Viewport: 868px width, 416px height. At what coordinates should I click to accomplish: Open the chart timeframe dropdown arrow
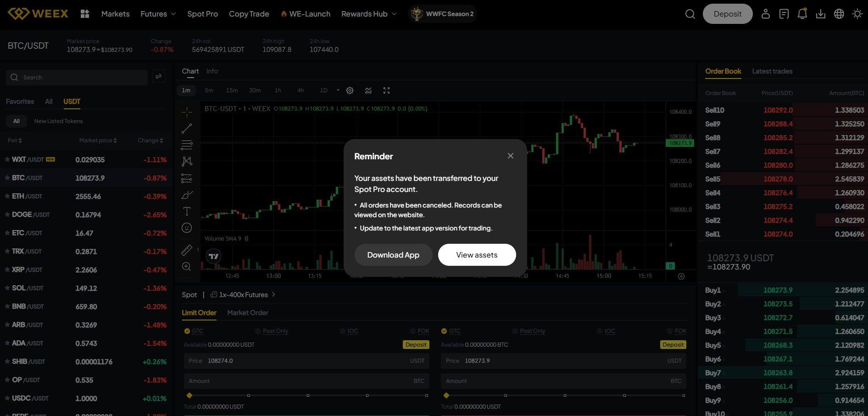point(338,90)
